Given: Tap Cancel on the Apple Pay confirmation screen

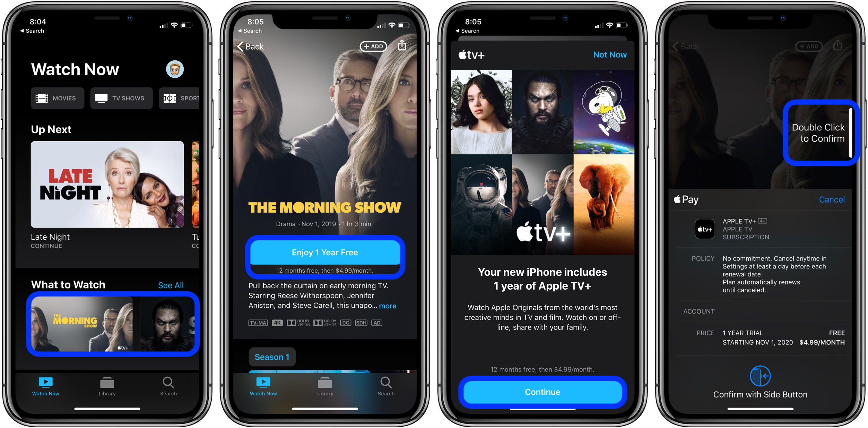Looking at the screenshot, I should [x=832, y=199].
